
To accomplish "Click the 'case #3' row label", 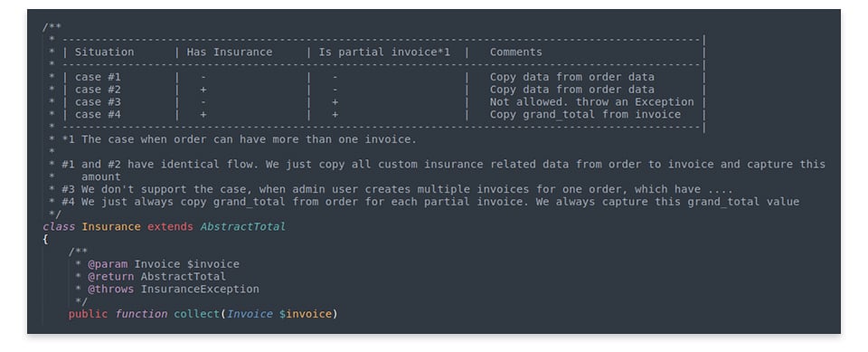I will (98, 102).
